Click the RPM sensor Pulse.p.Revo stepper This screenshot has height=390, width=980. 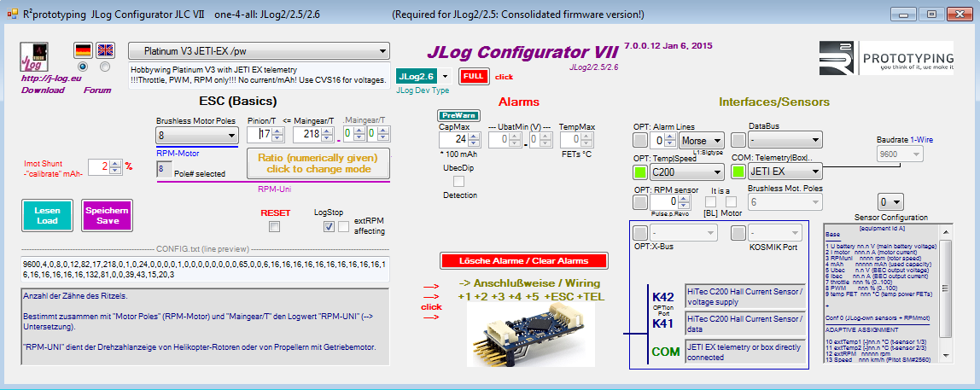(x=671, y=202)
